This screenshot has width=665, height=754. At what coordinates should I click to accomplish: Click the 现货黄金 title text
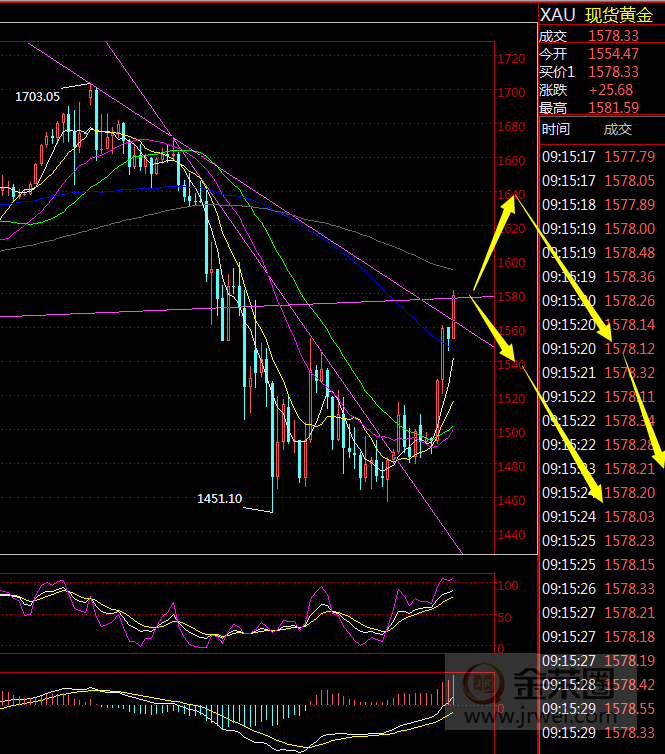click(618, 14)
